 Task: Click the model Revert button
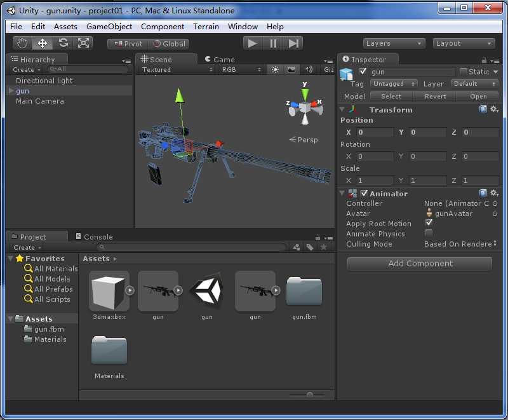pyautogui.click(x=435, y=96)
